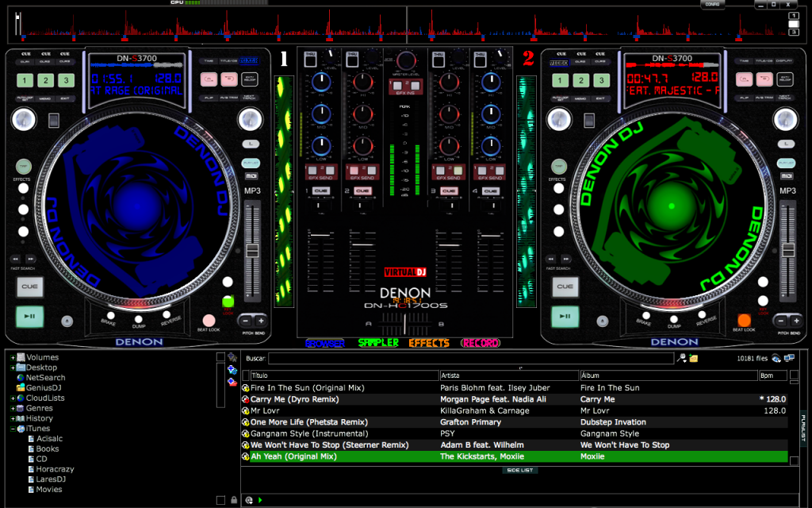
Task: Open the BROWSER tab
Action: point(325,343)
